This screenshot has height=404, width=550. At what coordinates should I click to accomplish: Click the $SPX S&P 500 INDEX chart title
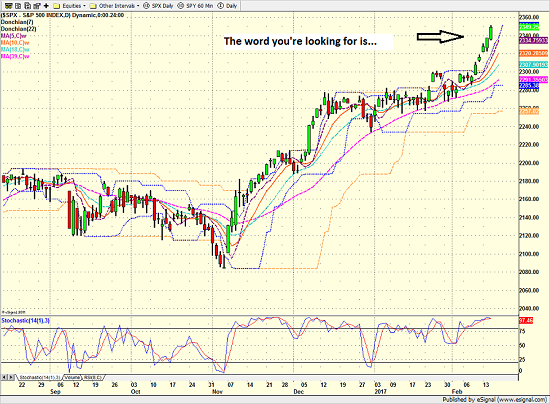(x=62, y=15)
